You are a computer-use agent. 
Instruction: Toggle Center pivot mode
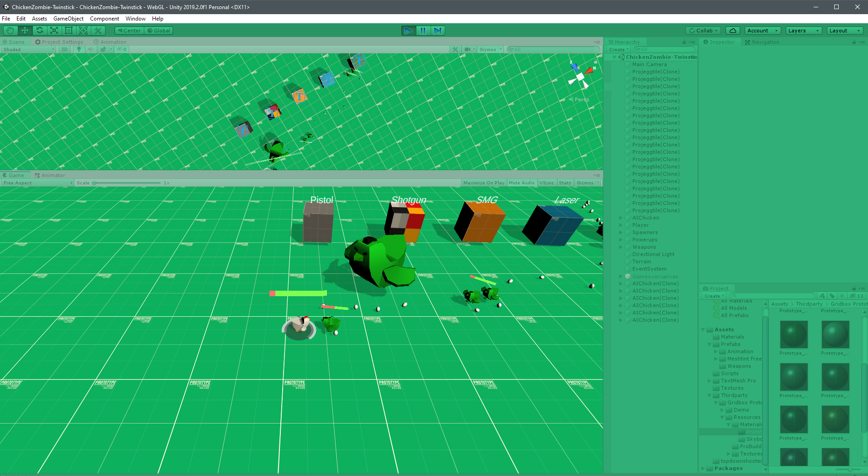(130, 31)
